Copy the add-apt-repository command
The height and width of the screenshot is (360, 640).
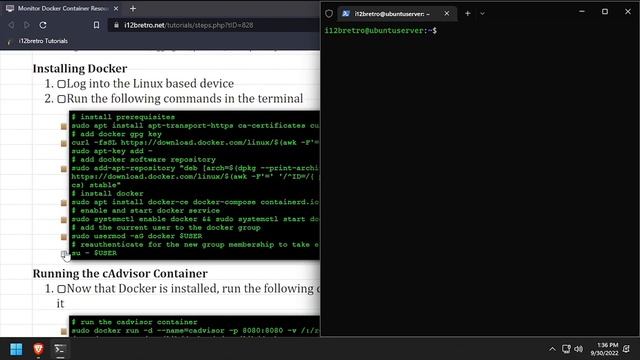pyautogui.click(x=64, y=169)
